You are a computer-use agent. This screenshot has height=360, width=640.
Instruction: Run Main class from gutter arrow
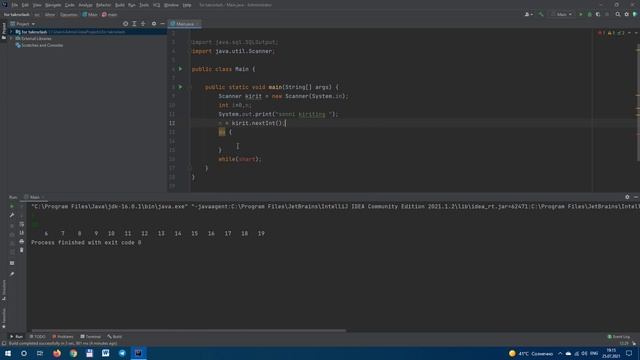180,69
